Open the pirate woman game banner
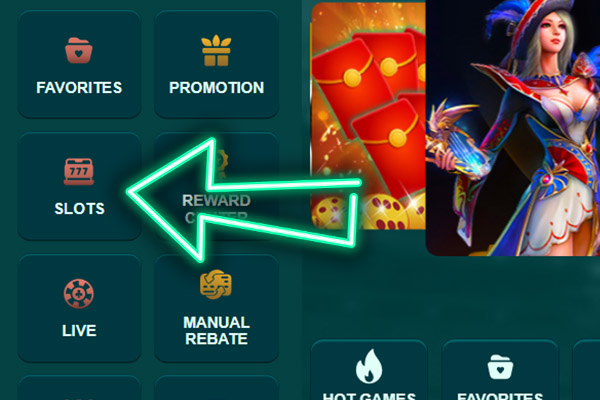Image resolution: width=600 pixels, height=400 pixels. (513, 128)
